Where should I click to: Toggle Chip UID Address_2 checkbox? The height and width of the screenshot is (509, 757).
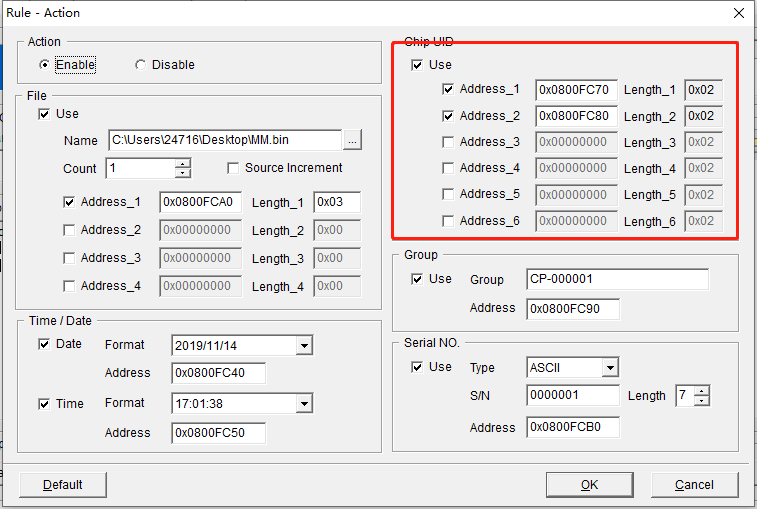448,116
